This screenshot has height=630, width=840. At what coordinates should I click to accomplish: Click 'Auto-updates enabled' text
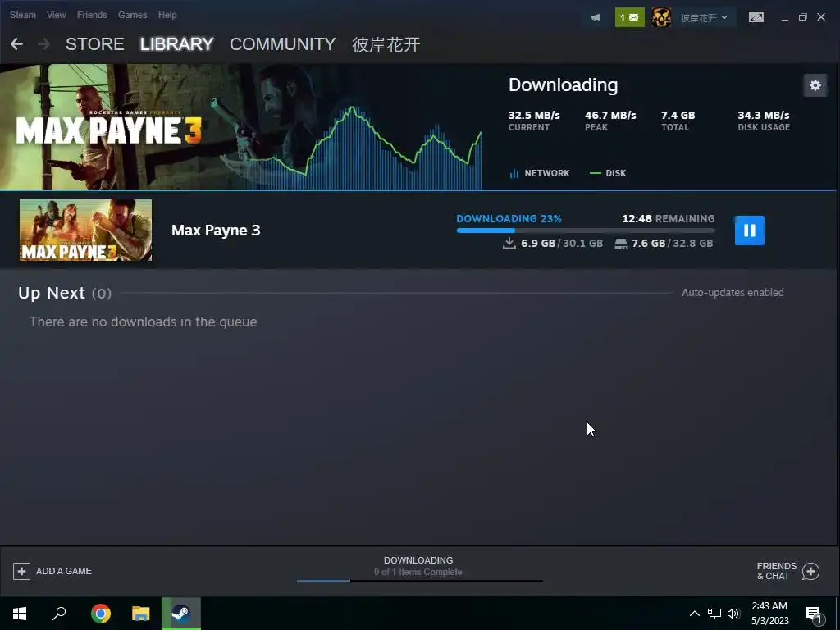pos(733,293)
